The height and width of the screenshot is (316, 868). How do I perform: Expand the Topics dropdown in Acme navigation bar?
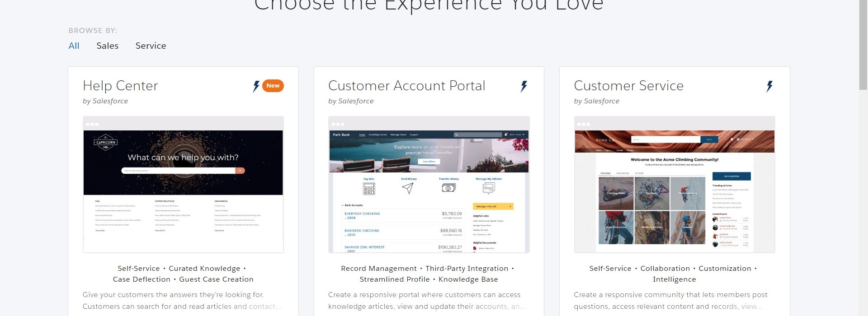tap(609, 150)
